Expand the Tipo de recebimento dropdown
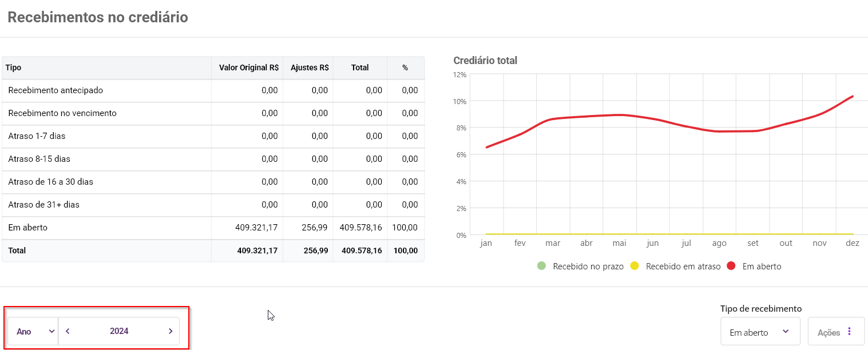The image size is (868, 350). pyautogui.click(x=760, y=332)
